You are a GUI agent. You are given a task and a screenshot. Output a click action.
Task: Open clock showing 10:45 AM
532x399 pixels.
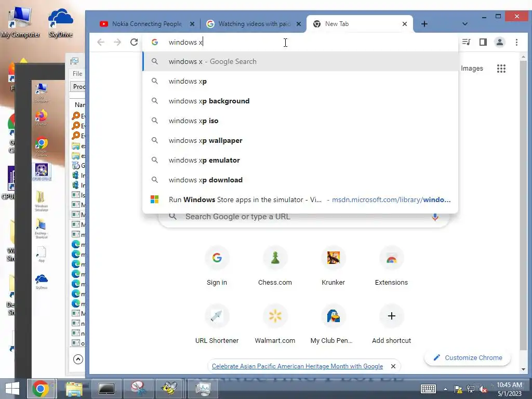click(509, 389)
